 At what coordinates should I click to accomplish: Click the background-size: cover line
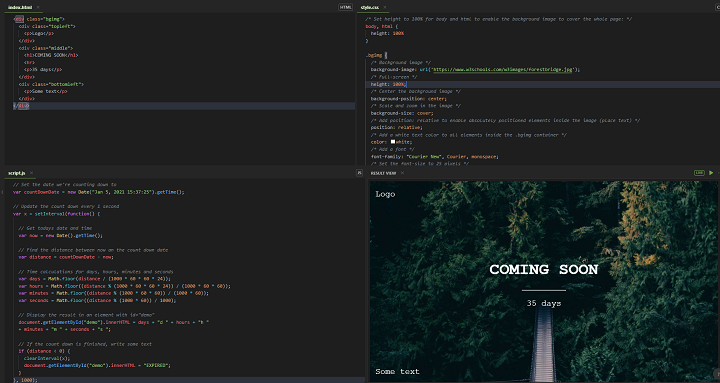[x=402, y=113]
